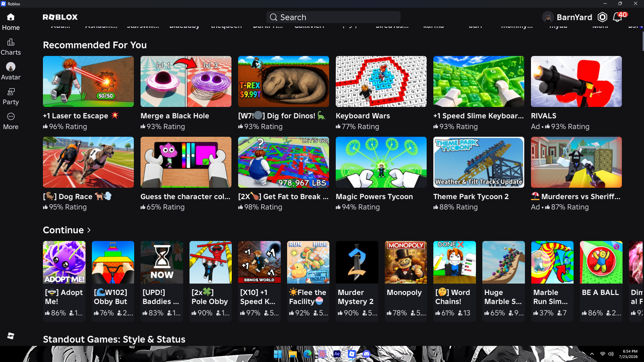Open +1 Speed Slime Keyboard thumbnail
This screenshot has width=644, height=362.
479,81
